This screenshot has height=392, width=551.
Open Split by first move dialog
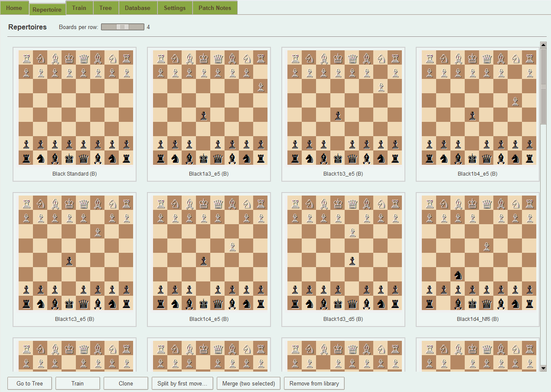[183, 383]
